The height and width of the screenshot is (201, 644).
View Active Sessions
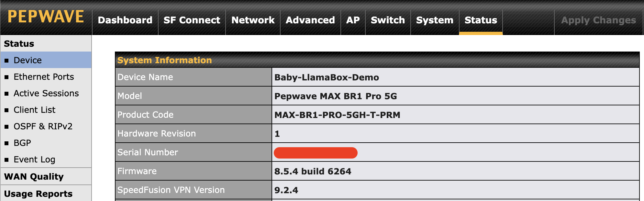pos(46,93)
